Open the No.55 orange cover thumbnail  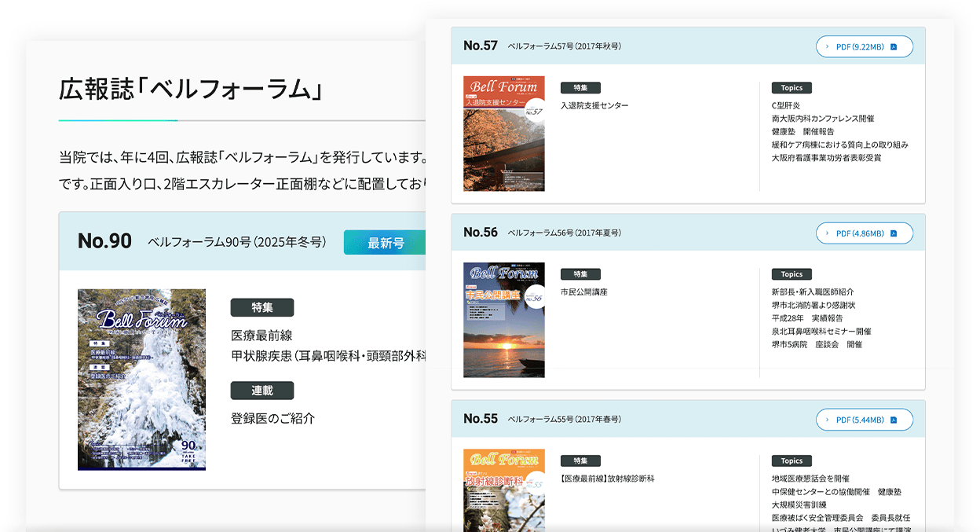click(503, 490)
